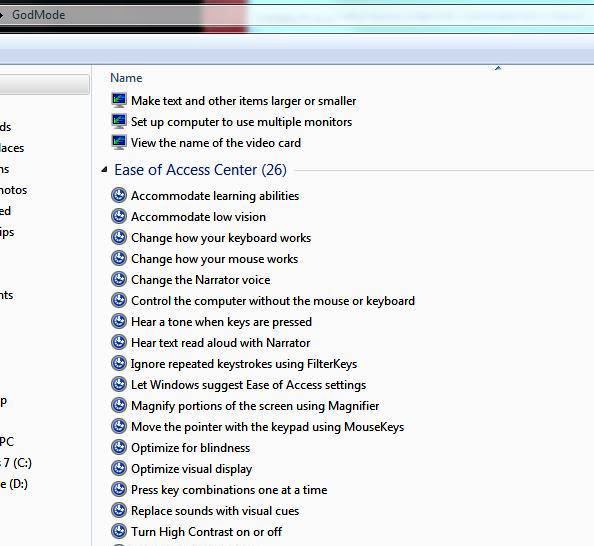Click the display icon beside 'View the name of the video card'

click(x=119, y=142)
